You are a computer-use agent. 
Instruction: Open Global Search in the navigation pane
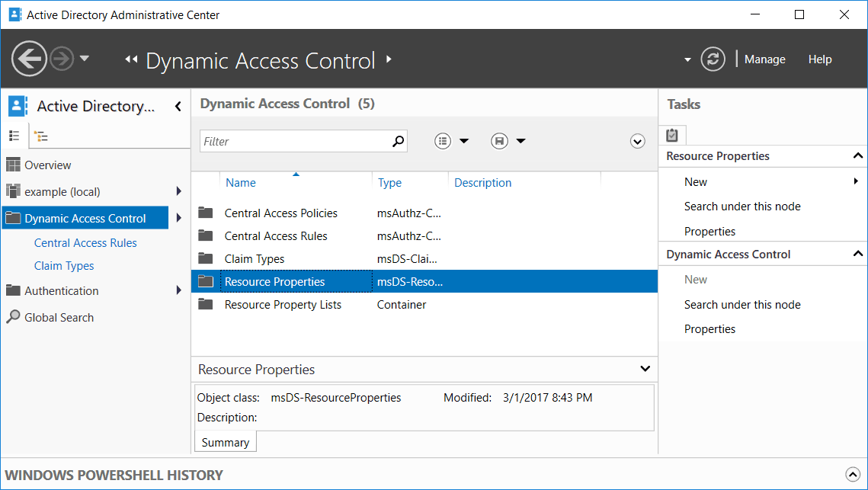59,317
